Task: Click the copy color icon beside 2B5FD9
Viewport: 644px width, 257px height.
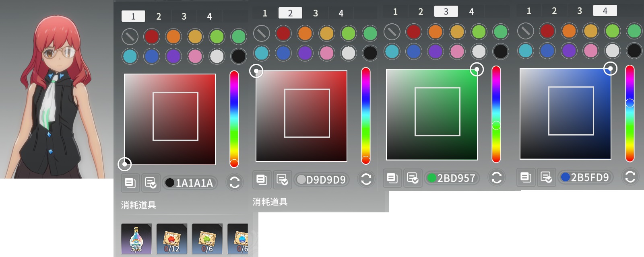Action: [x=526, y=177]
